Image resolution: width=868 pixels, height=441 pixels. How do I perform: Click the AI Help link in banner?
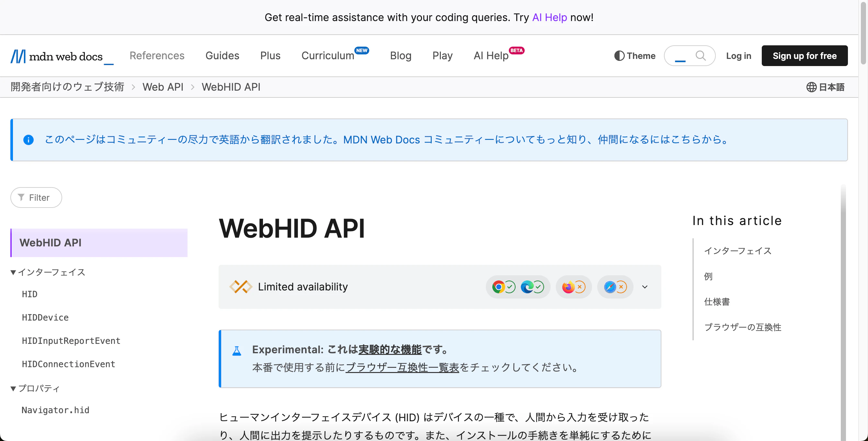pos(549,17)
